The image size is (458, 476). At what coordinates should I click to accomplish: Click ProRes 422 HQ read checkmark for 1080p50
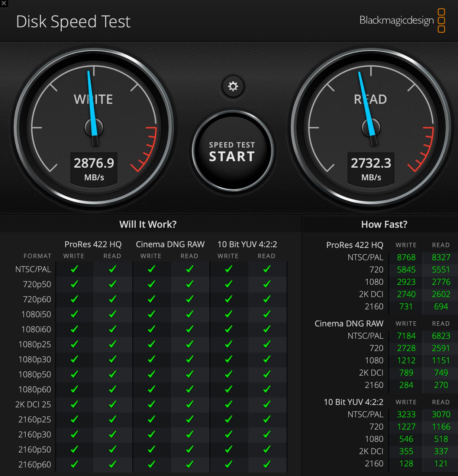click(x=113, y=374)
